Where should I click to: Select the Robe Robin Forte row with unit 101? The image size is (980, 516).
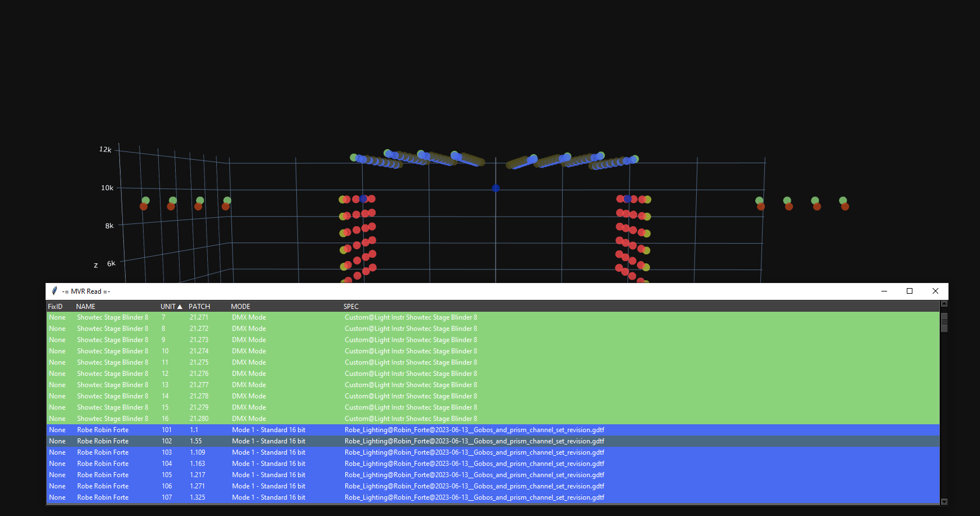point(103,430)
